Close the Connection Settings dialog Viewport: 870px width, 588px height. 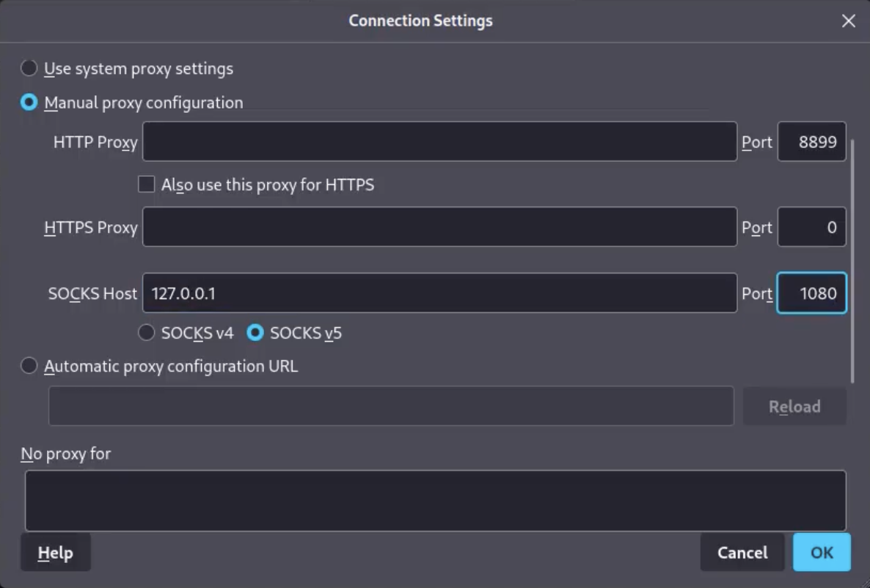click(848, 21)
